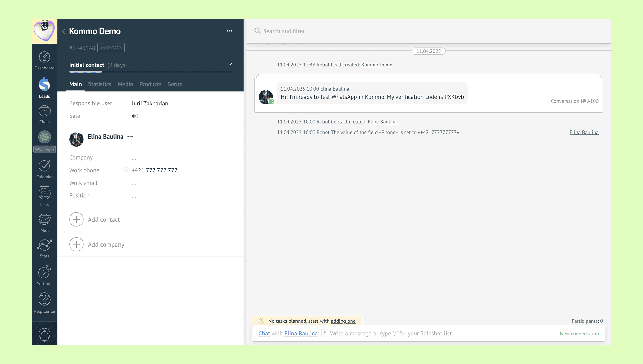This screenshot has width=643, height=364.
Task: Click the 'adding one' task link
Action: coord(343,321)
